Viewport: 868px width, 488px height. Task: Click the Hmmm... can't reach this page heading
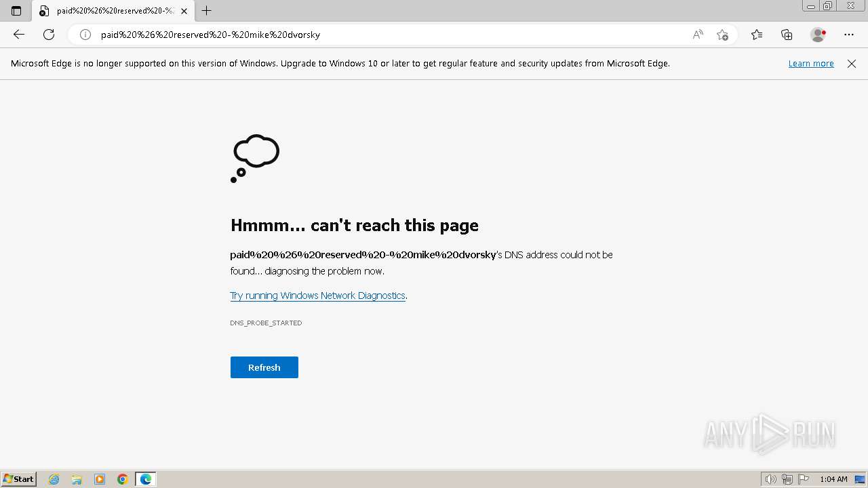coord(355,225)
